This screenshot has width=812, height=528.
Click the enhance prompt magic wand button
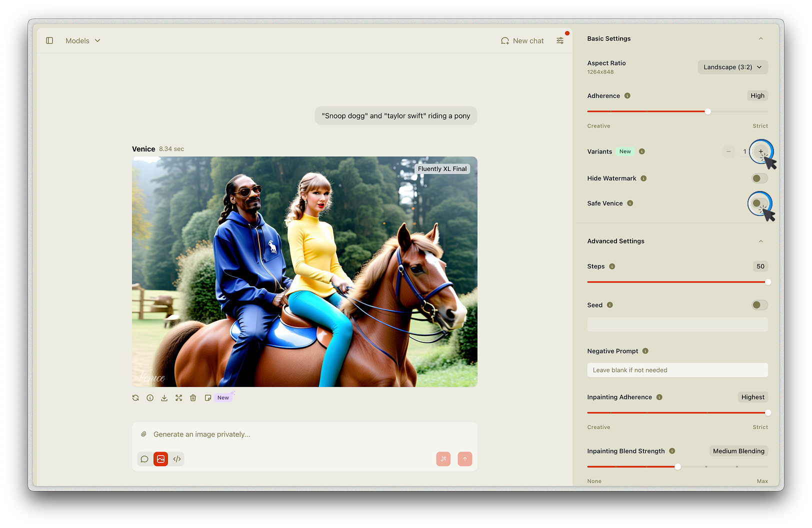(x=443, y=459)
